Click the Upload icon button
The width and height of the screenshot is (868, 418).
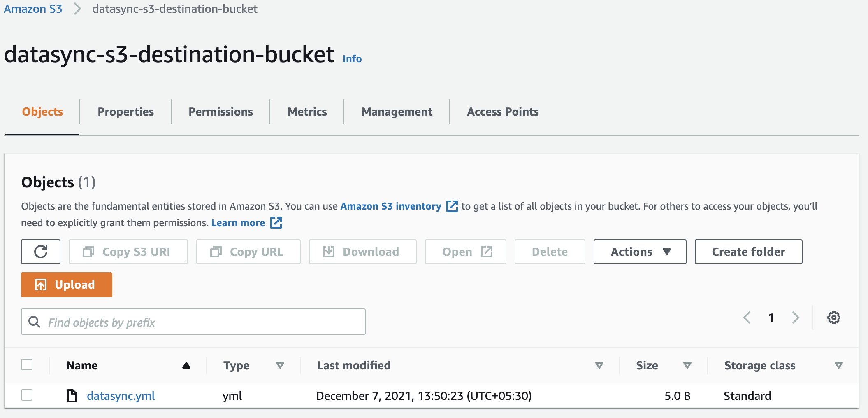click(41, 284)
